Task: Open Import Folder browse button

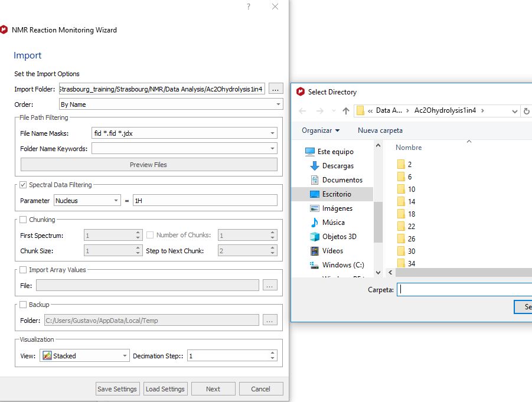Action: [276, 89]
